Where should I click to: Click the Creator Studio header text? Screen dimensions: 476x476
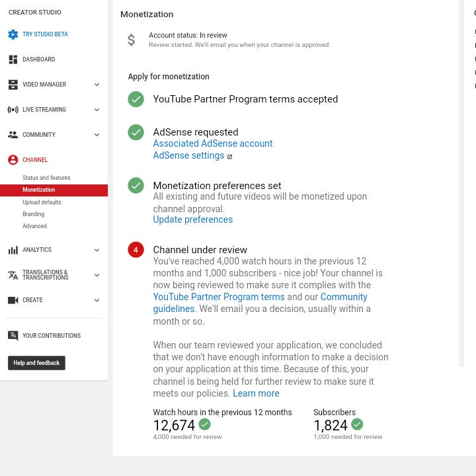pyautogui.click(x=34, y=13)
